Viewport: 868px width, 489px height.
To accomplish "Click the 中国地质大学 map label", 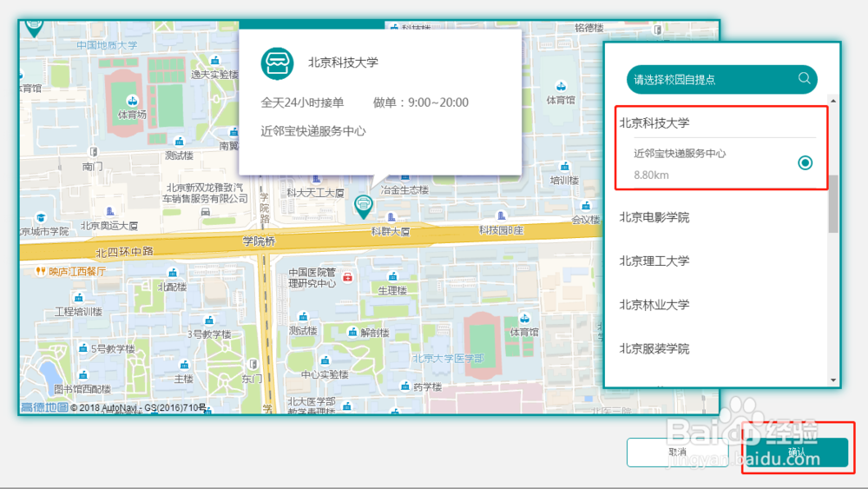I will (107, 45).
